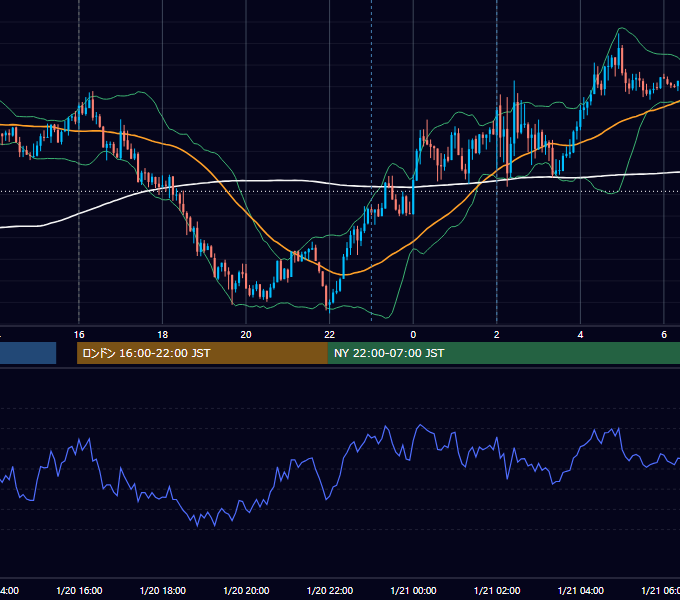Click the 1/20 16:00 date label
This screenshot has width=680, height=600.
click(x=79, y=591)
